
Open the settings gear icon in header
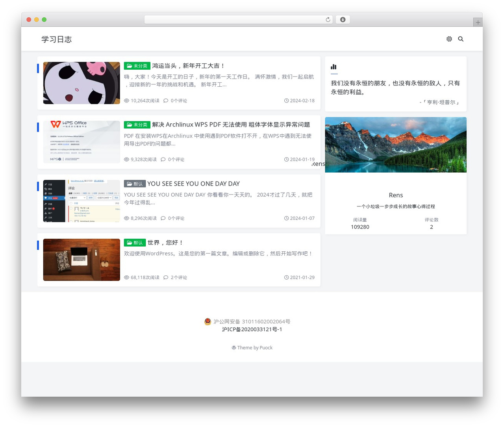[449, 39]
